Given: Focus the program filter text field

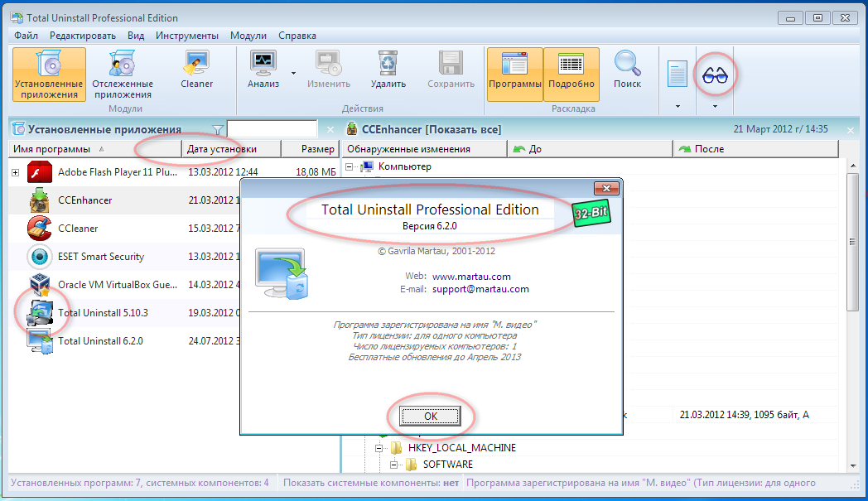Looking at the screenshot, I should pos(272,129).
